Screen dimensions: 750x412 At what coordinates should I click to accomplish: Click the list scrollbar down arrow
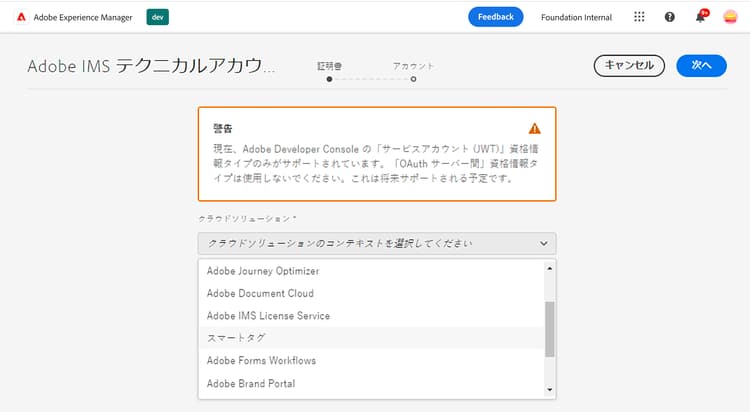[550, 390]
